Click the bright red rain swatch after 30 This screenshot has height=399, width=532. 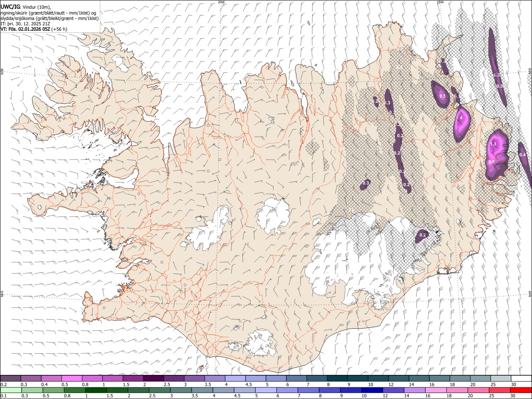520,390
